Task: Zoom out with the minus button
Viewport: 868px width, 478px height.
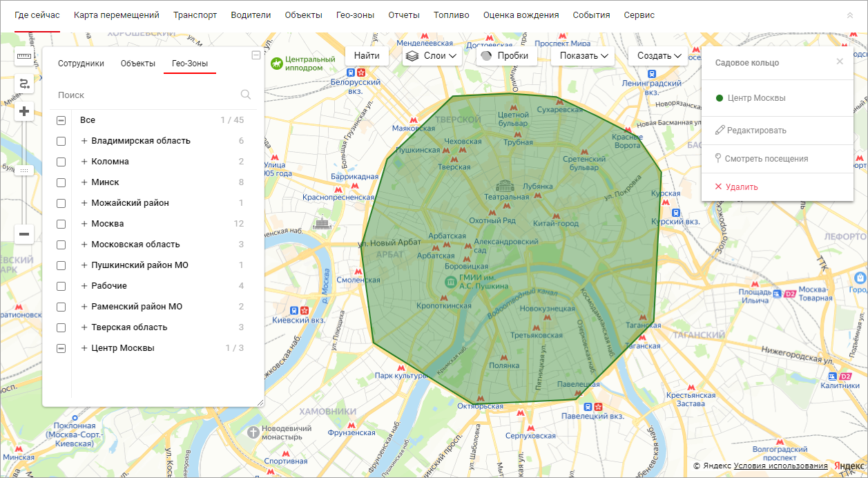Action: (x=24, y=234)
